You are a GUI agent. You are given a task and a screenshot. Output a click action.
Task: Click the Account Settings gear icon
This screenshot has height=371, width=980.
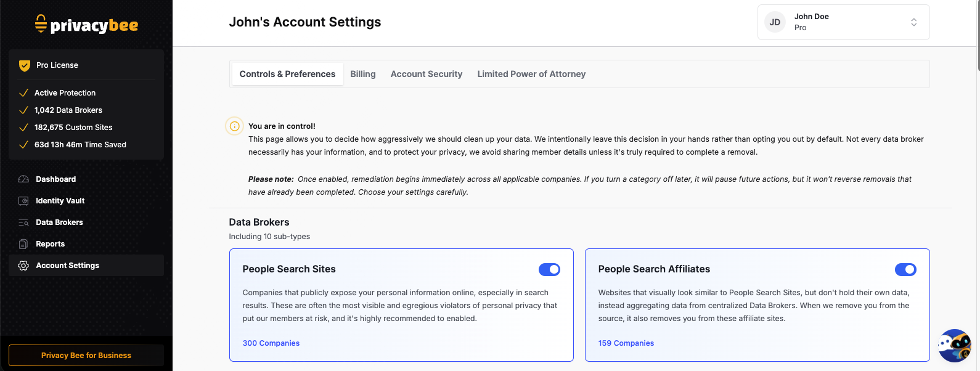tap(23, 266)
